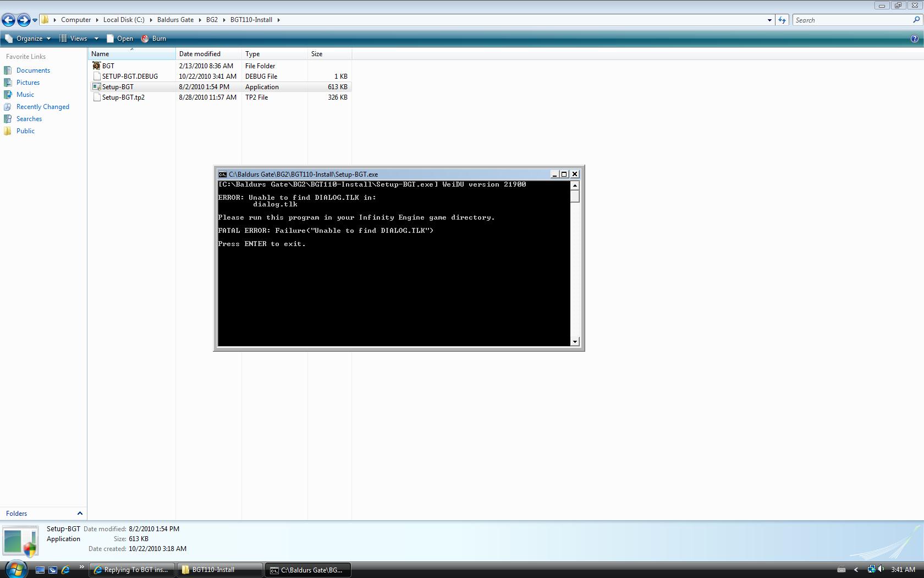Close the Setup-BGT.exe console window
Image resolution: width=924 pixels, height=578 pixels.
[x=575, y=174]
